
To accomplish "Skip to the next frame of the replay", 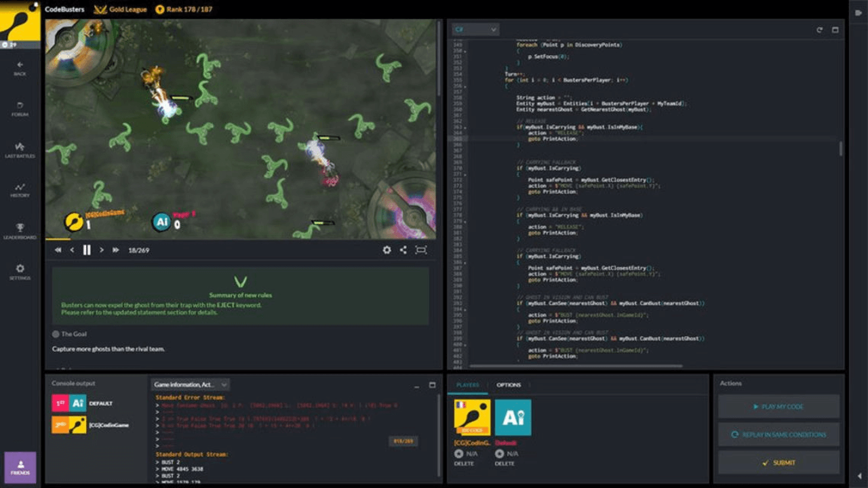I will point(102,249).
